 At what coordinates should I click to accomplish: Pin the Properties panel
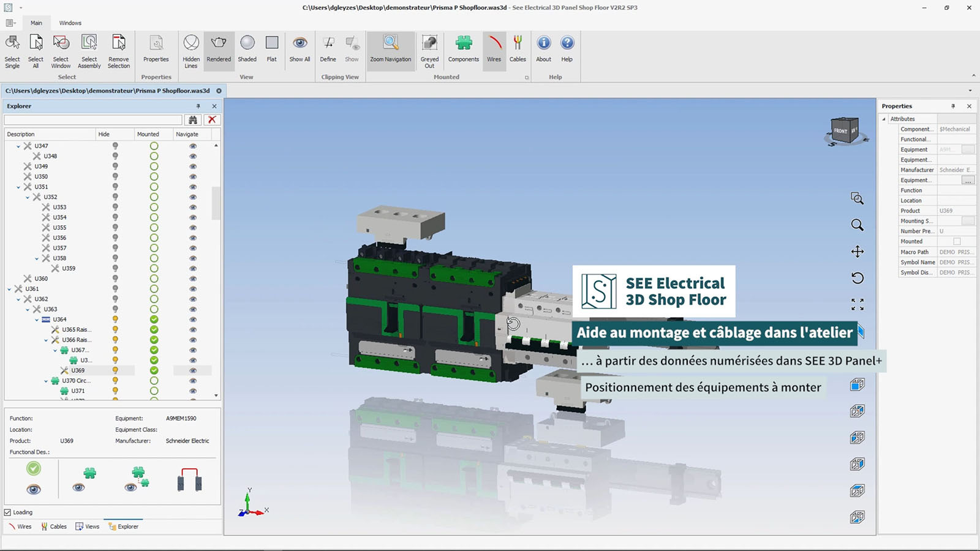(x=953, y=106)
